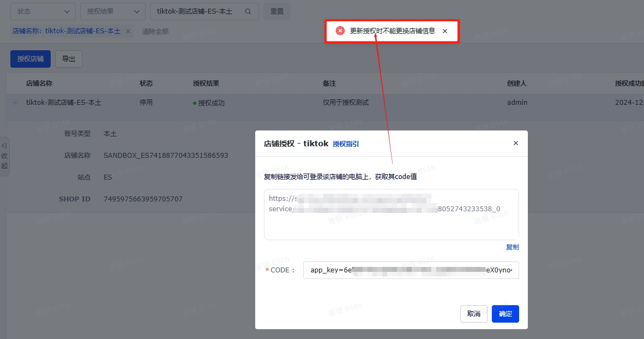The width and height of the screenshot is (644, 339).
Task: Open the 授权指引 link
Action: tap(346, 144)
